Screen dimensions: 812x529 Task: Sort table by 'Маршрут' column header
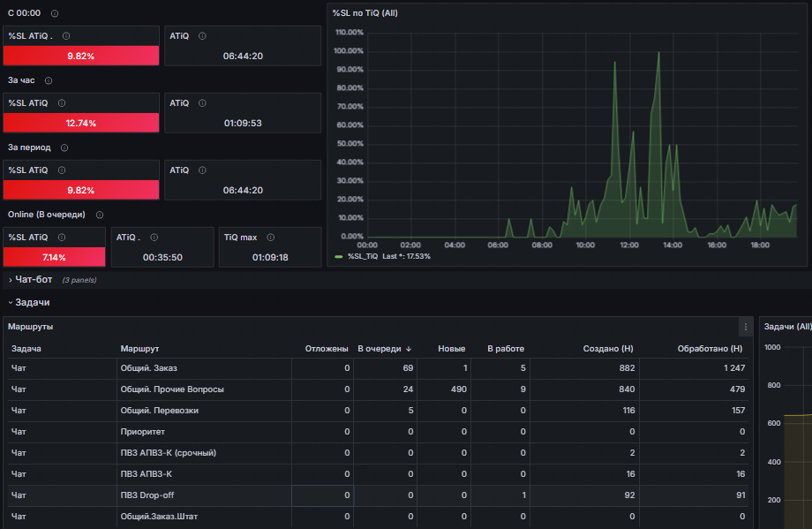coord(139,349)
